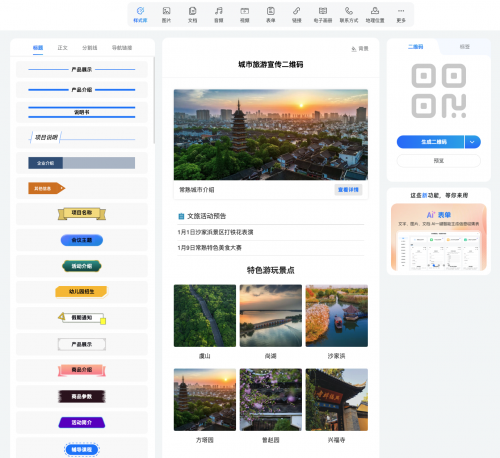
Task: Pick the double-line 说明书 heading style
Action: click(82, 112)
